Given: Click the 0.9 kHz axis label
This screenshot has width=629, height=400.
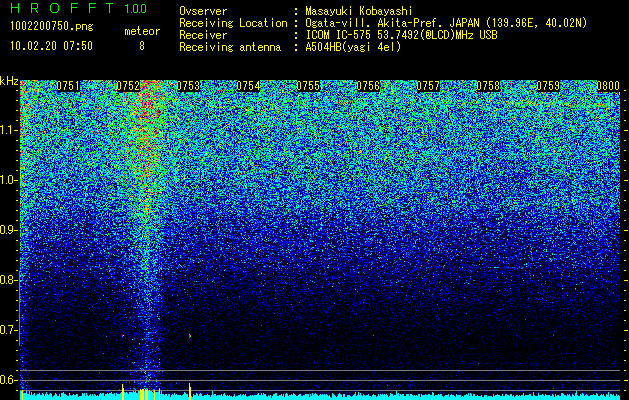Looking at the screenshot, I should 9,230.
